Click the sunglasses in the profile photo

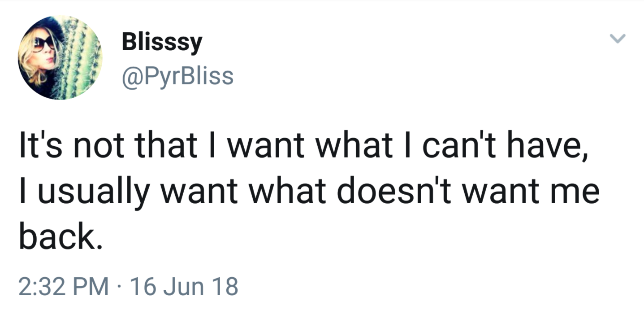pos(44,44)
